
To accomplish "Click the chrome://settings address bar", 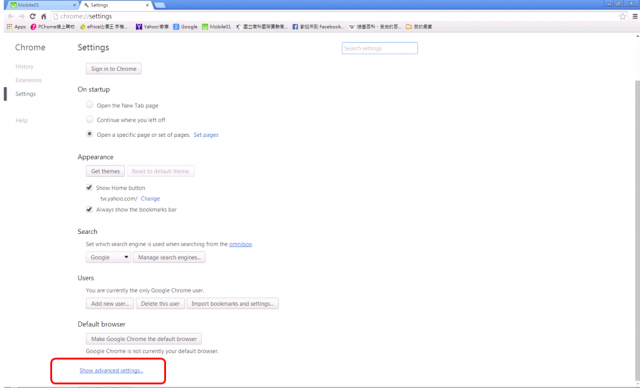I will click(335, 16).
